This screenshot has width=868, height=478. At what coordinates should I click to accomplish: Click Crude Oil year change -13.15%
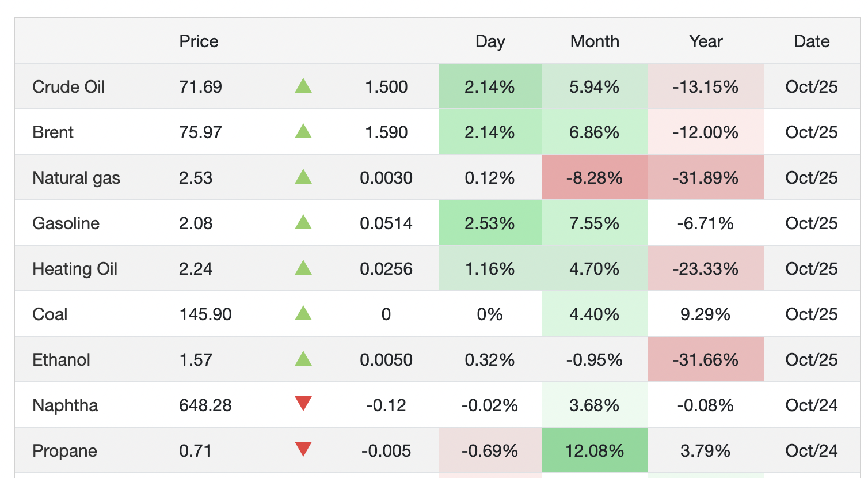(x=706, y=87)
